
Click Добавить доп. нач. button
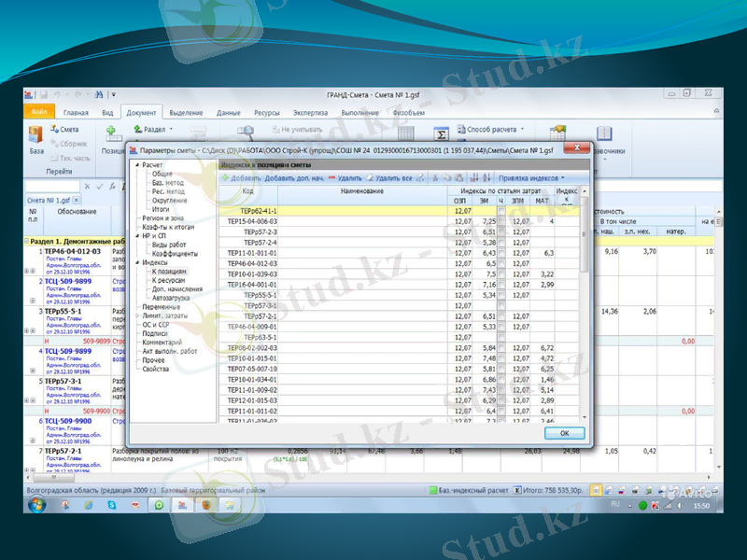pyautogui.click(x=294, y=177)
